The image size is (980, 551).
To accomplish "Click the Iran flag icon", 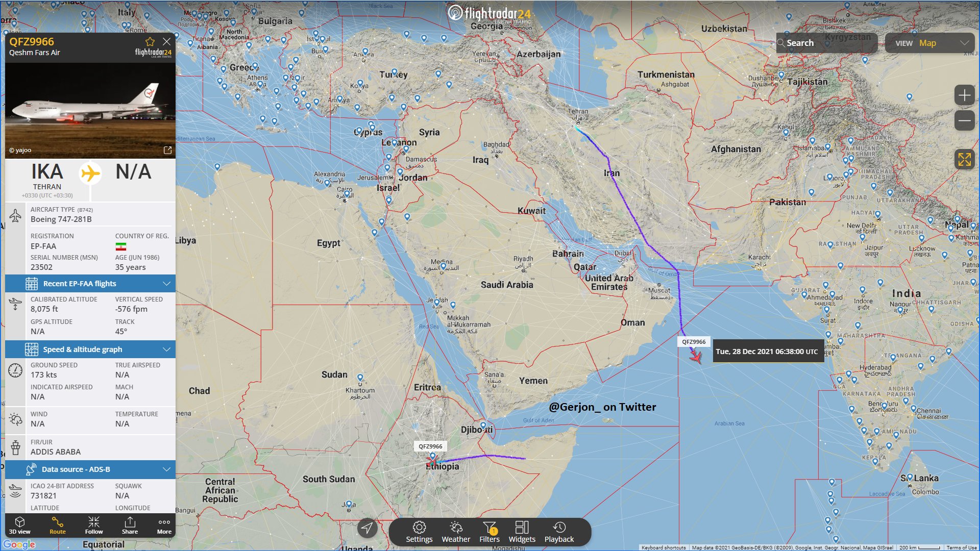I will (121, 246).
